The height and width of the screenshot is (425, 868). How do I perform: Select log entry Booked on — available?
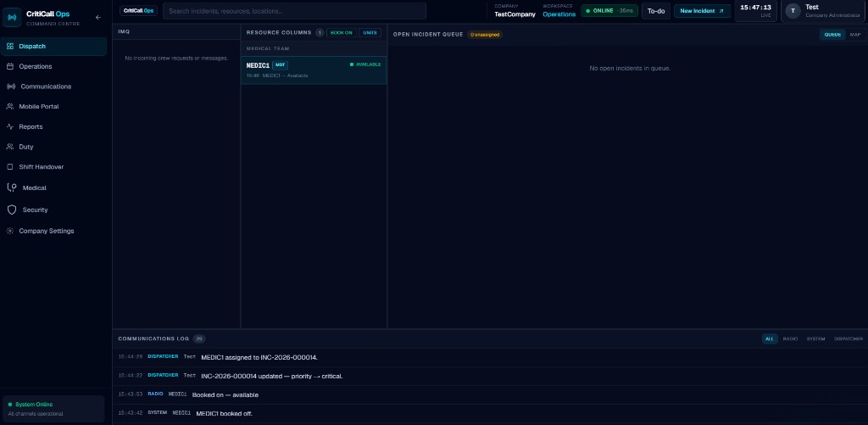pyautogui.click(x=490, y=395)
